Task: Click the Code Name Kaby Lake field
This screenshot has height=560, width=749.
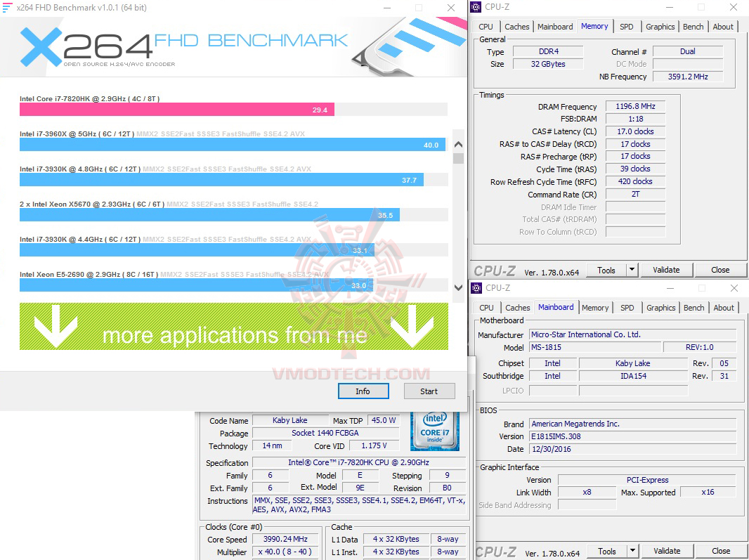Action: tap(290, 420)
